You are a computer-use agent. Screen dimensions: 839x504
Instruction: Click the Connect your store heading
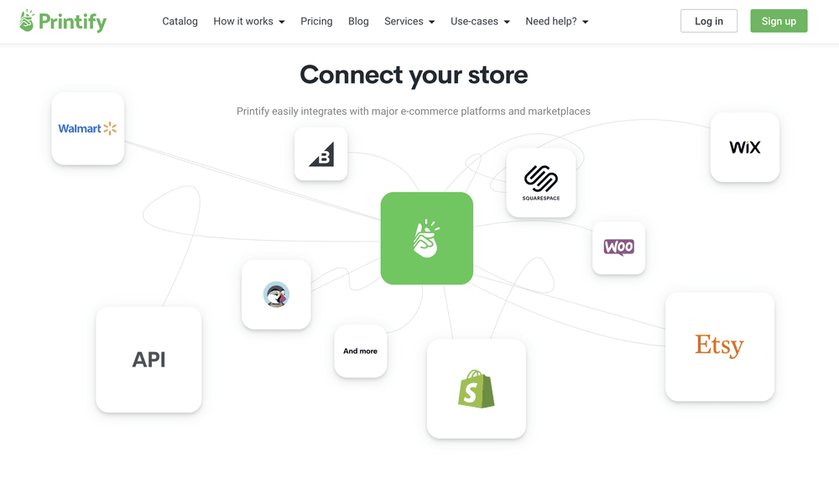pyautogui.click(x=414, y=75)
